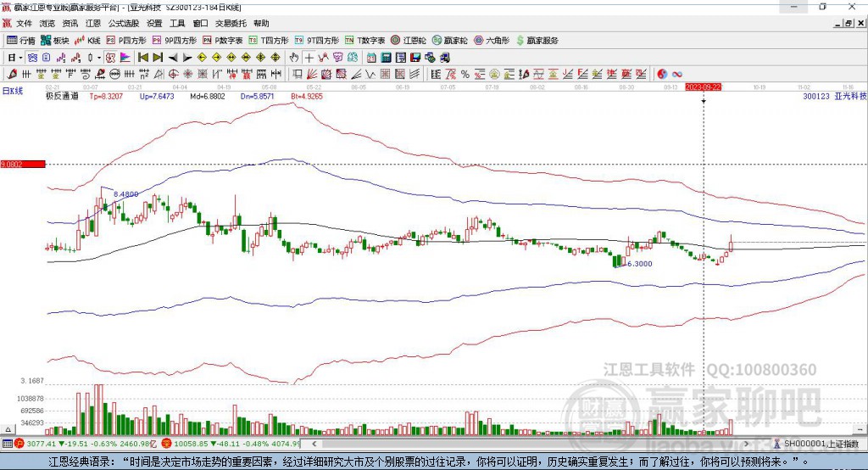
Task: Open the 行情 quotes view
Action: click(20, 41)
